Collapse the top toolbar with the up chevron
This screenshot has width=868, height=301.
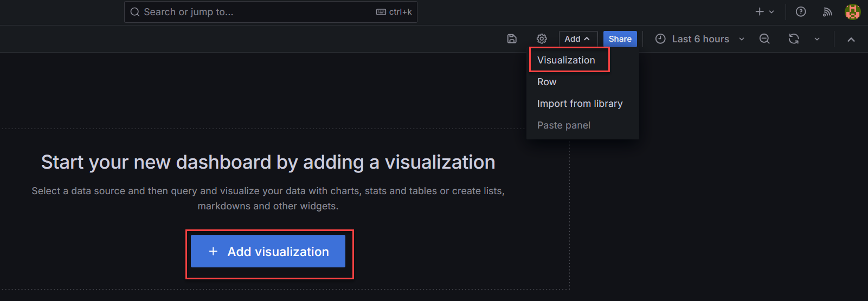coord(851,39)
